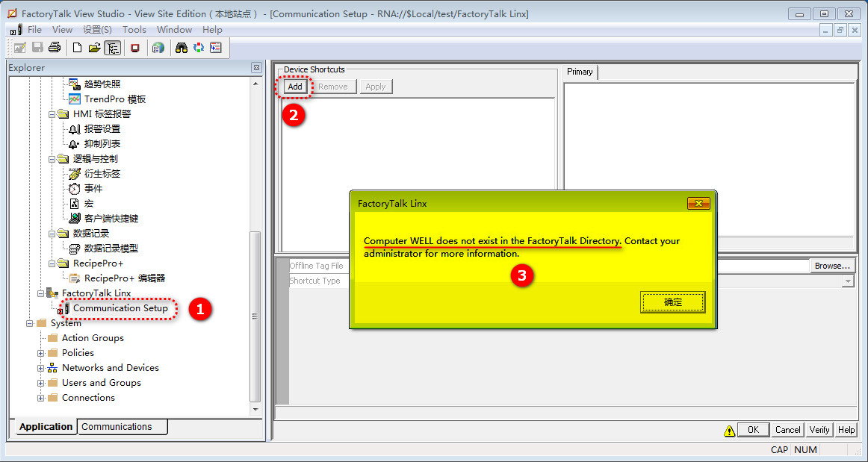Click the Add device shortcut button
The height and width of the screenshot is (462, 868).
[295, 87]
